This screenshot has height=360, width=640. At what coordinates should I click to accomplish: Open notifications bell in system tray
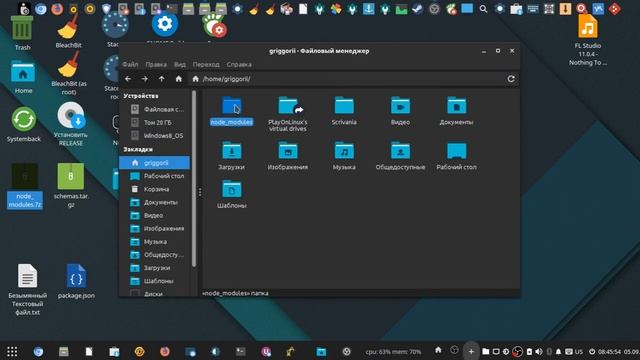558,351
